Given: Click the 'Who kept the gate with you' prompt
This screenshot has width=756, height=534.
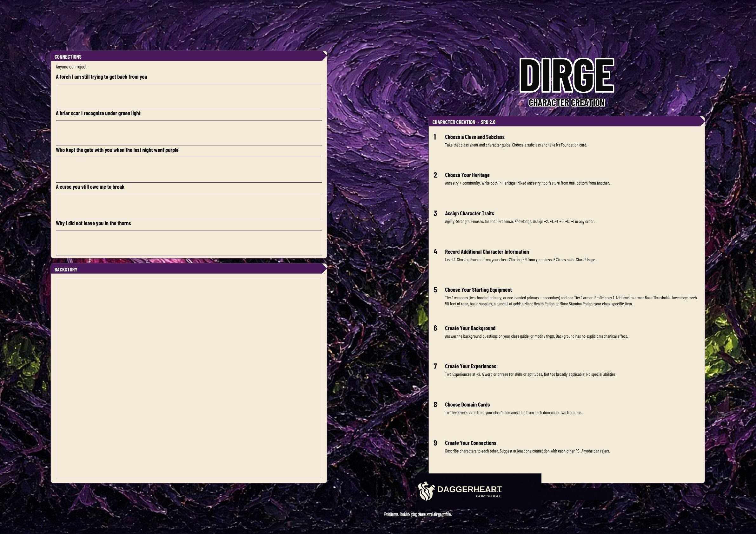Looking at the screenshot, I should point(117,150).
